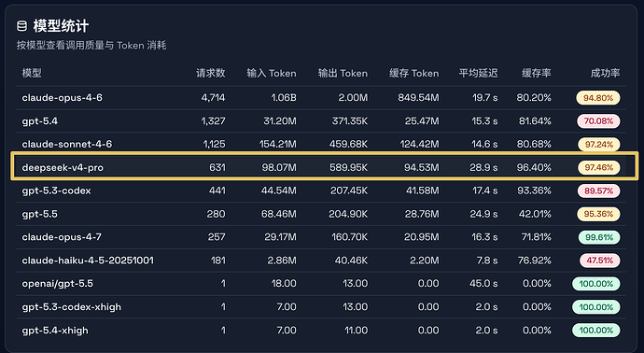Click the 631 request count

pos(217,168)
